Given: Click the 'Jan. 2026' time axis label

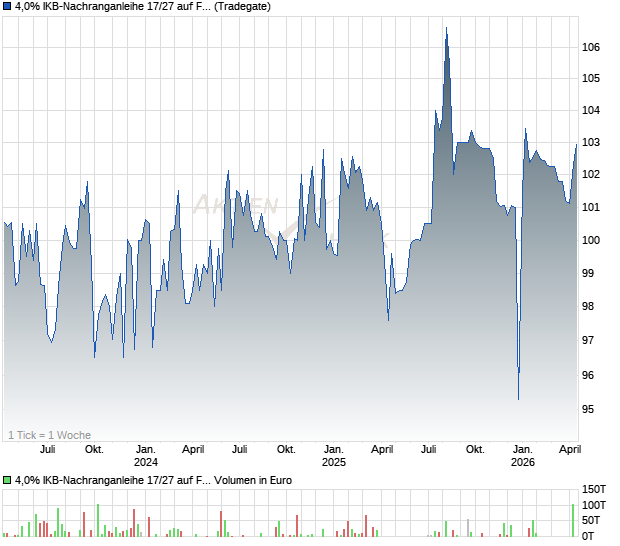Looking at the screenshot, I should [523, 455].
